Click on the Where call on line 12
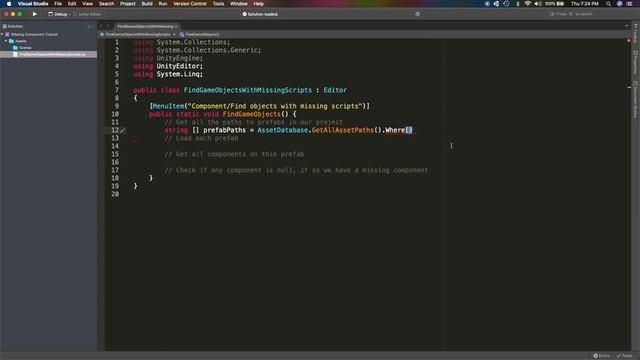Image resolution: width=640 pixels, height=360 pixels. click(x=395, y=130)
